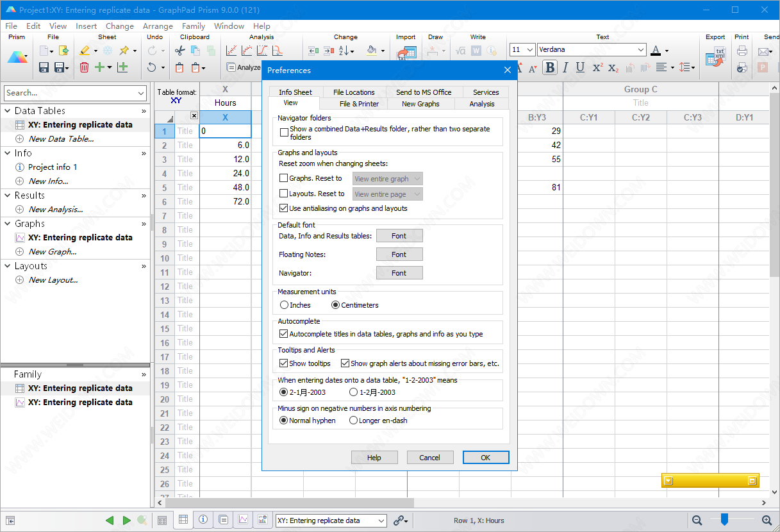Click green next sheet arrow in status bar
This screenshot has height=532, width=780.
(x=126, y=520)
